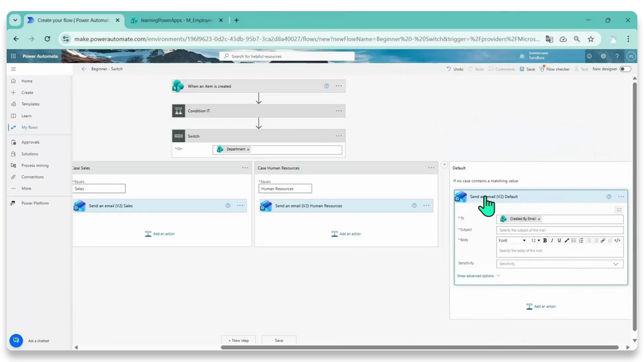
Task: Expand the Sensitivity dropdown
Action: tap(560, 264)
